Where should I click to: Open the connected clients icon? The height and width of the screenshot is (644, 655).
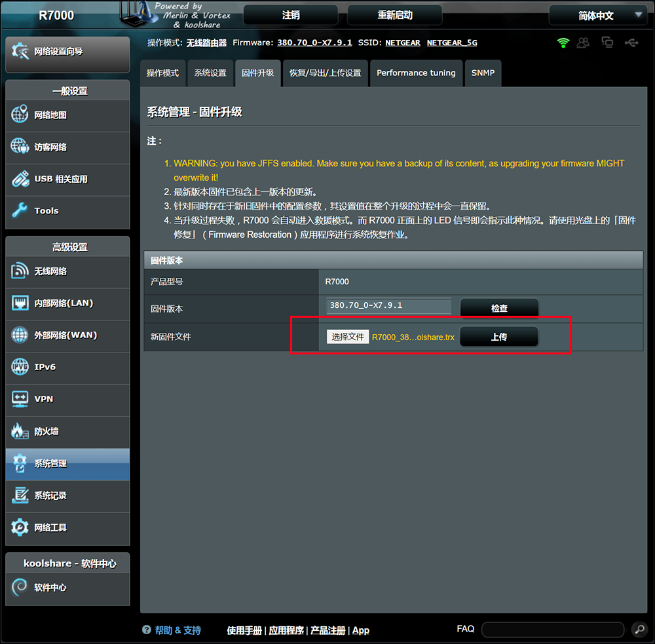[584, 41]
